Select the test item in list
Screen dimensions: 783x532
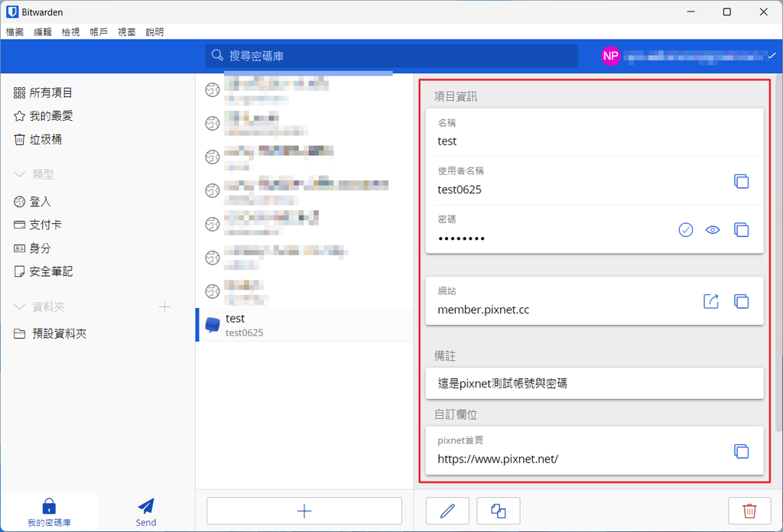[x=304, y=325]
